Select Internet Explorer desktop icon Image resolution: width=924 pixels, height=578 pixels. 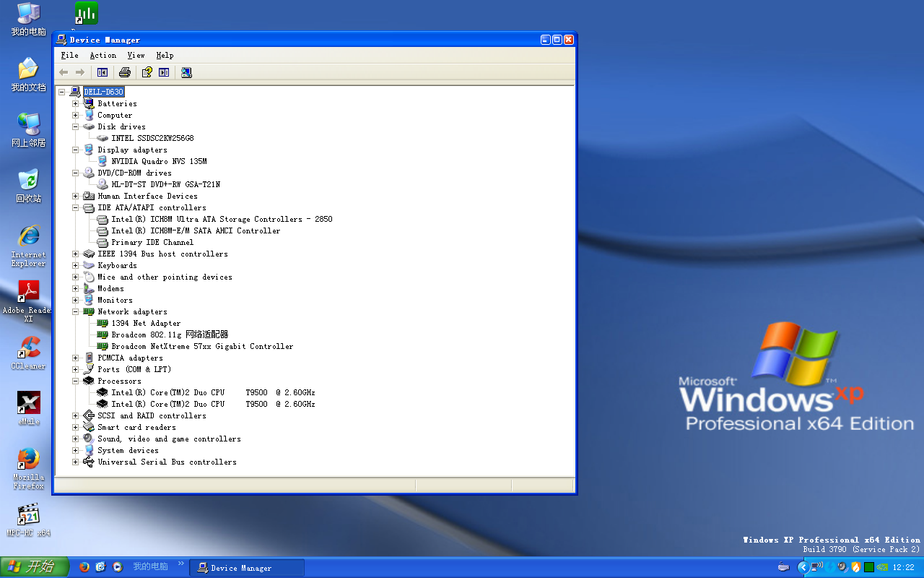29,246
